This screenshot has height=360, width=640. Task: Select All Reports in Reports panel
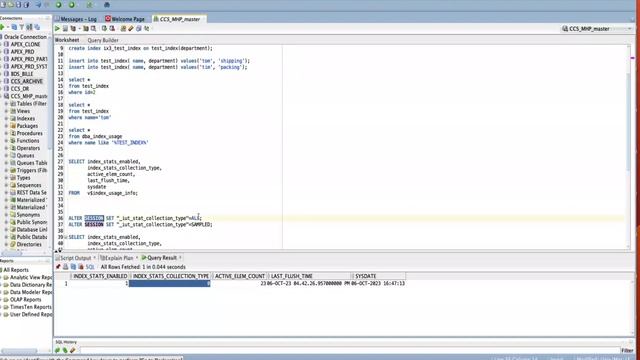pyautogui.click(x=16, y=270)
